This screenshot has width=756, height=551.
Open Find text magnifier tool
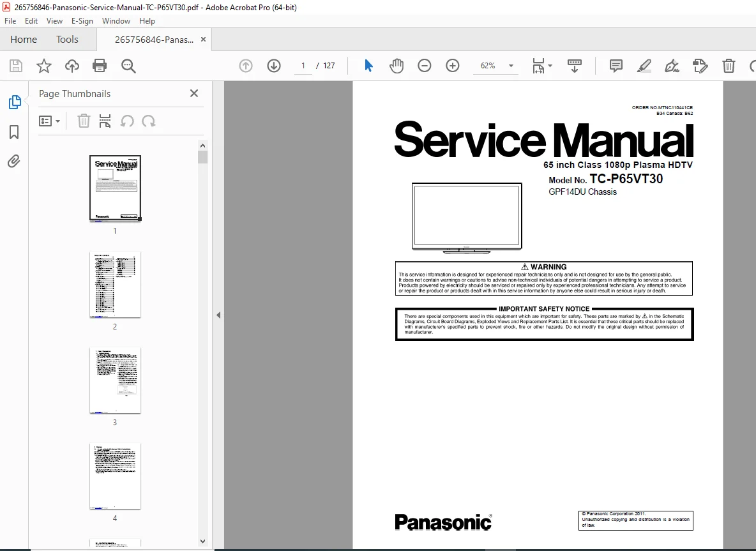128,66
